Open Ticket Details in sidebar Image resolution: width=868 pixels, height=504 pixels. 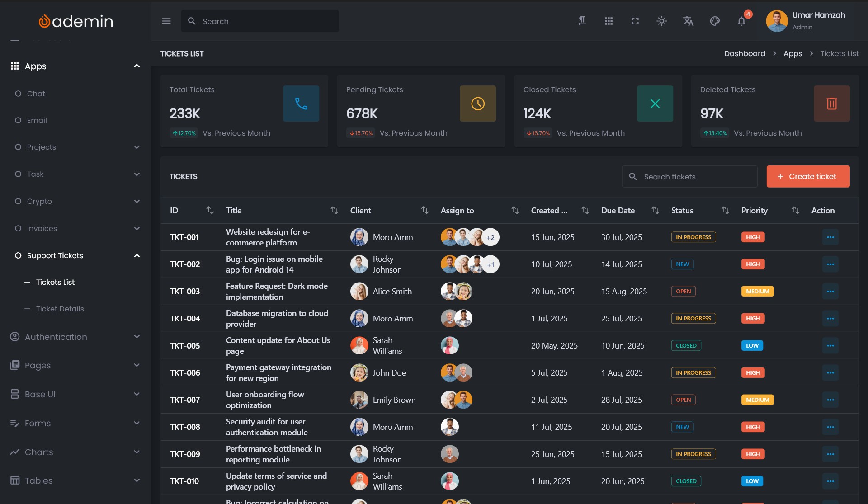(x=60, y=309)
